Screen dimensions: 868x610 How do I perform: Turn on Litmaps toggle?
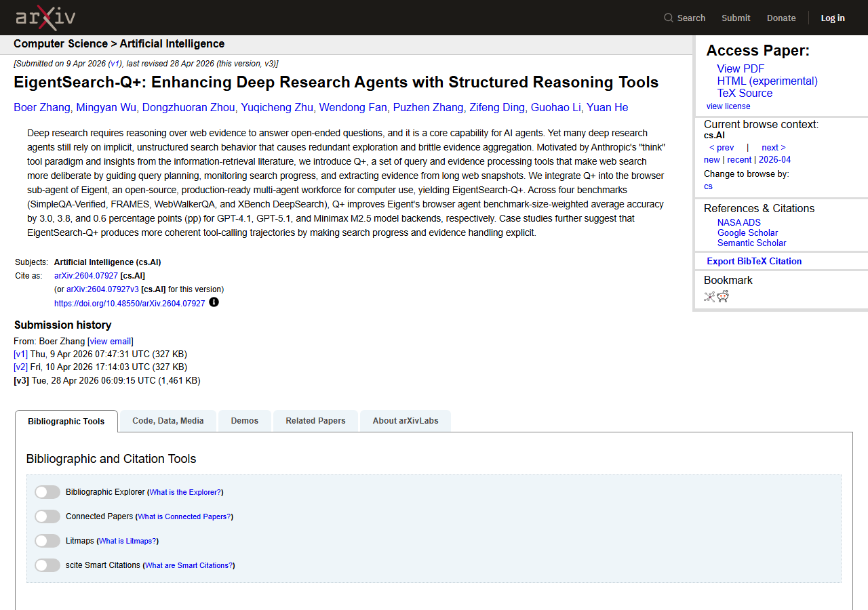[47, 541]
